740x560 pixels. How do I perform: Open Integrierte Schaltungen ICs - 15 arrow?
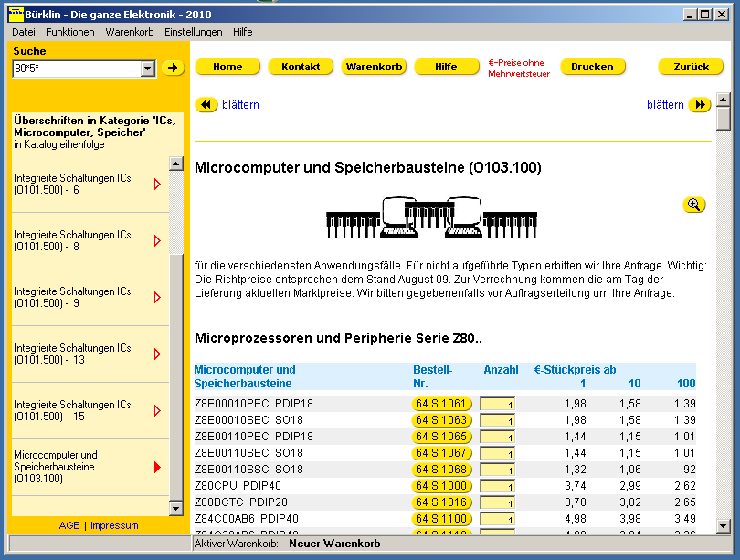click(158, 410)
